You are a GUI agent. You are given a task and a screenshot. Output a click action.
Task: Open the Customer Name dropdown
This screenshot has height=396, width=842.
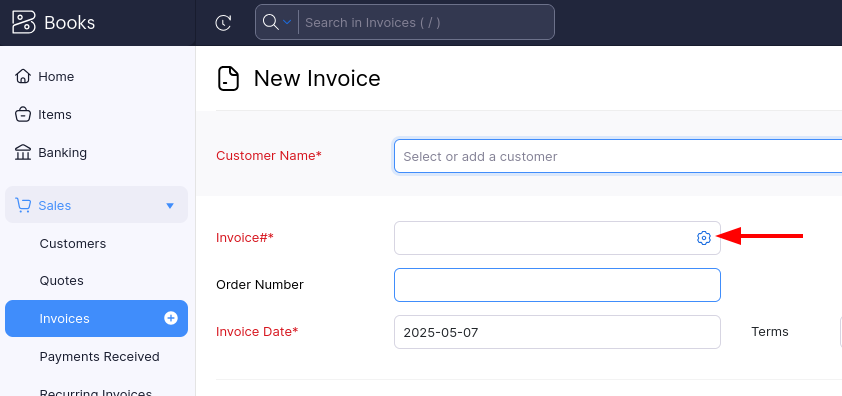pyautogui.click(x=618, y=156)
